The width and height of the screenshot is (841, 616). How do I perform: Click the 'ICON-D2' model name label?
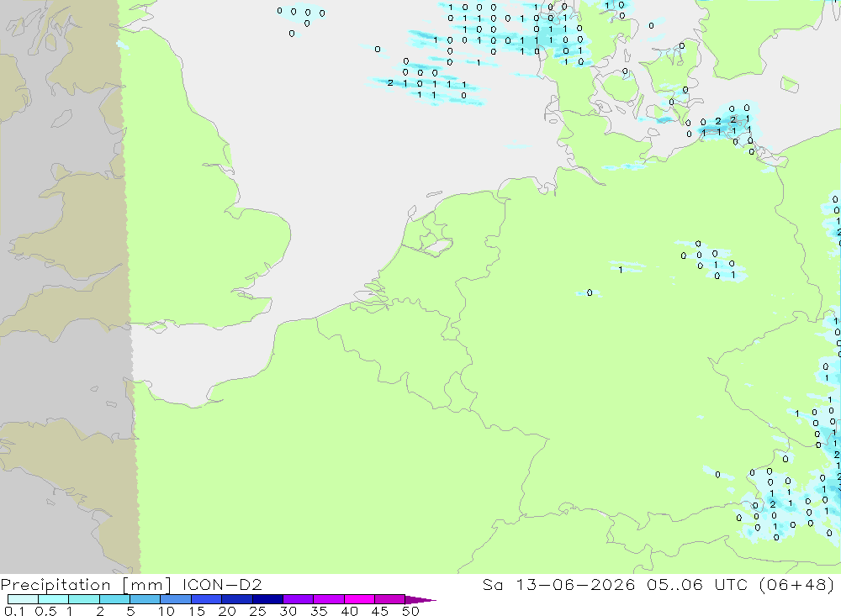point(222,584)
